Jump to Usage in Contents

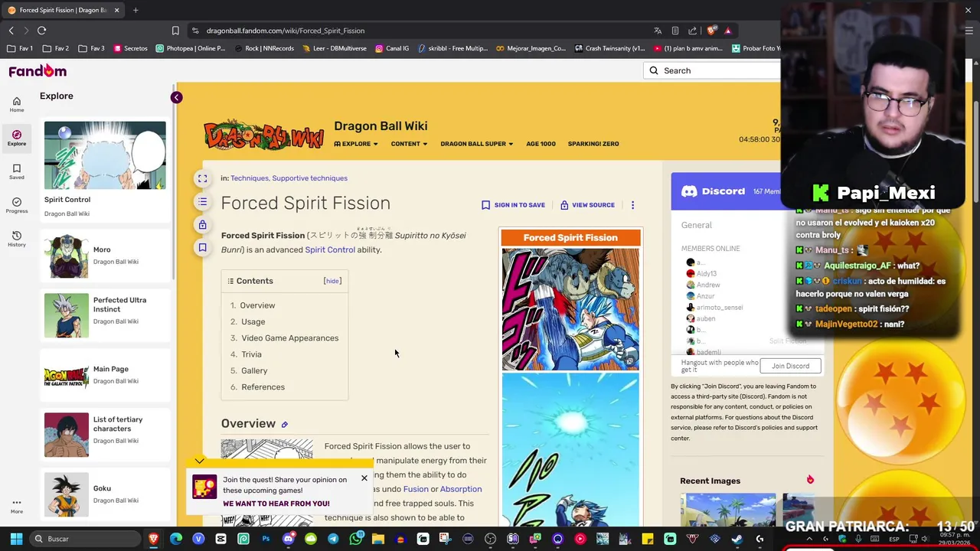coord(253,321)
